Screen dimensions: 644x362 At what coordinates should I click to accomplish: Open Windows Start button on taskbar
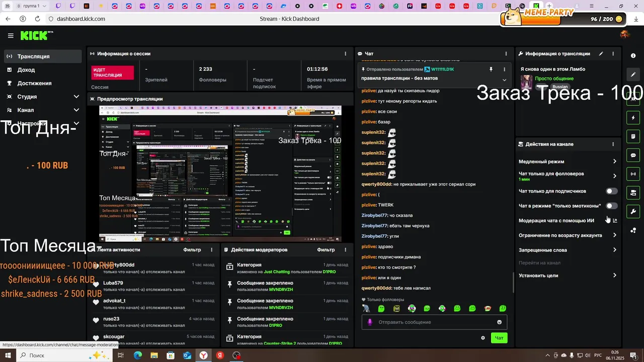(x=8, y=355)
